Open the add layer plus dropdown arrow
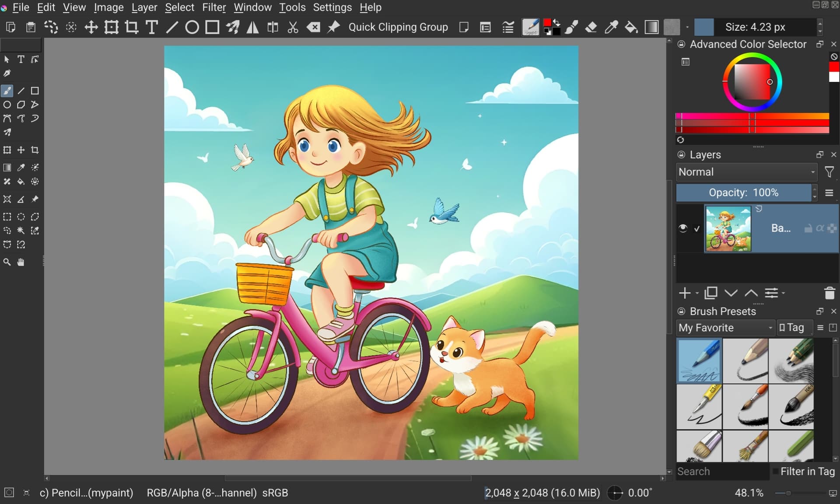This screenshot has width=840, height=504. (x=697, y=293)
